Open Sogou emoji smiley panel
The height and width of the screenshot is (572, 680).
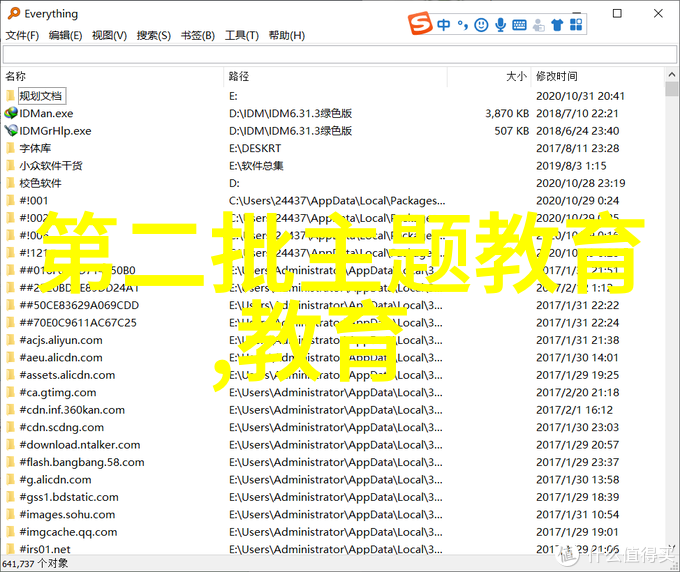[x=481, y=25]
